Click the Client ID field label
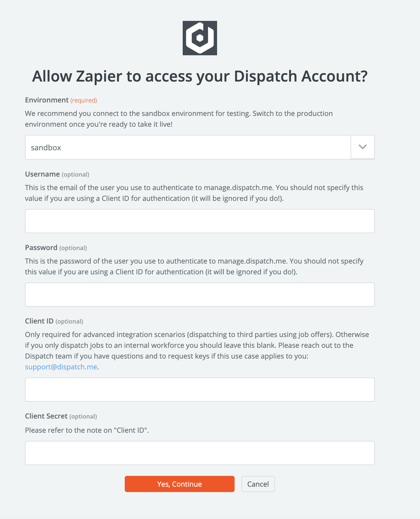The image size is (420, 519). [39, 321]
